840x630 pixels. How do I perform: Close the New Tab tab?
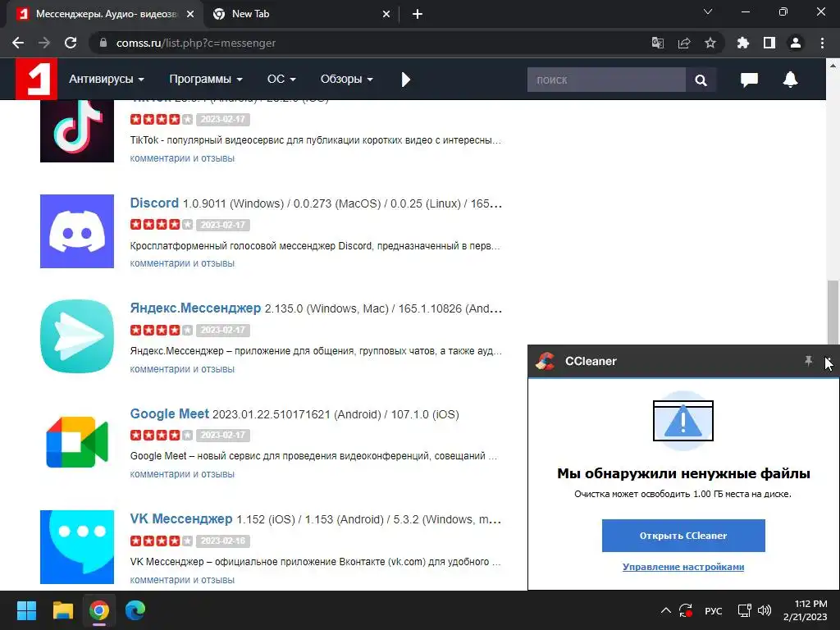click(x=386, y=14)
